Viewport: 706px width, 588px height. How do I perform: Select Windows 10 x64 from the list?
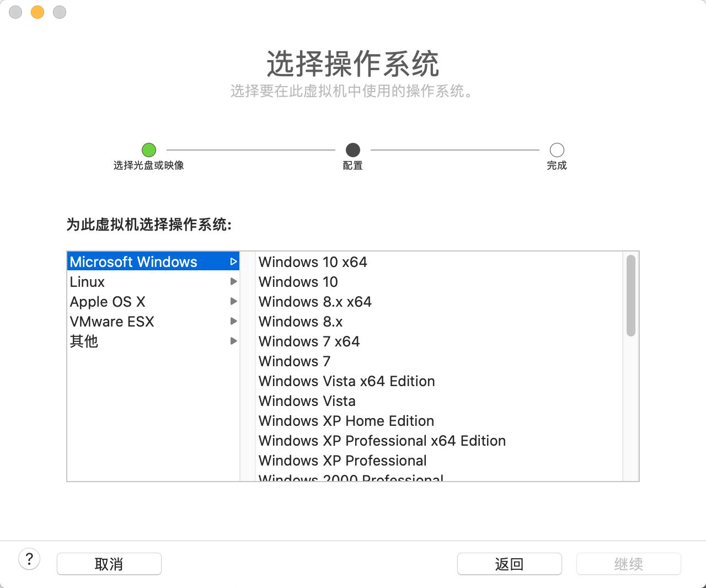tap(313, 261)
